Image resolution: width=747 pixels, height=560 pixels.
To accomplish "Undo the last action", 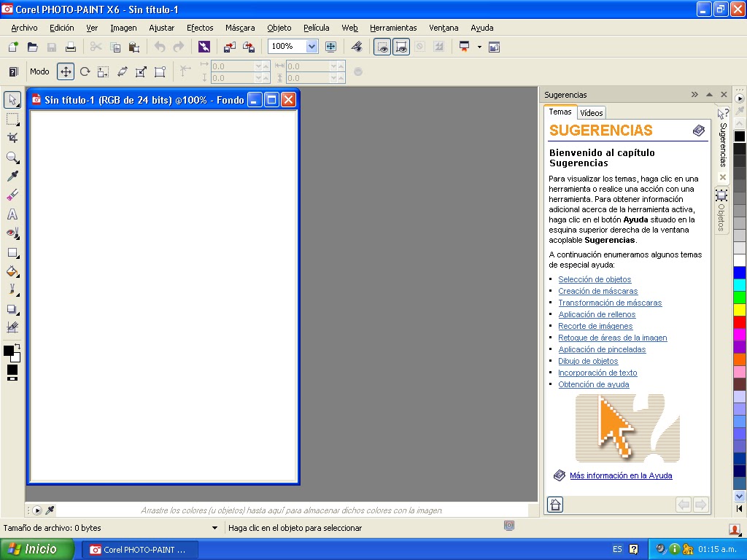I will point(158,46).
